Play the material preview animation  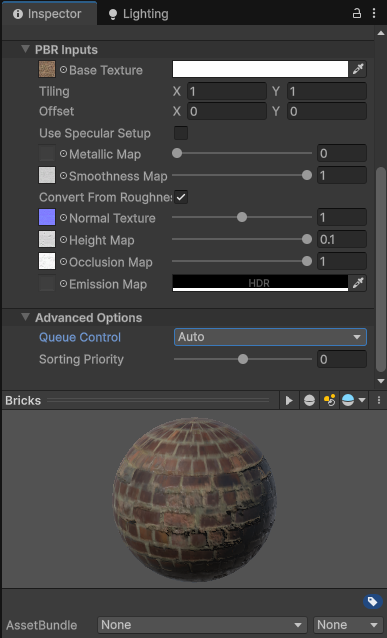(289, 400)
